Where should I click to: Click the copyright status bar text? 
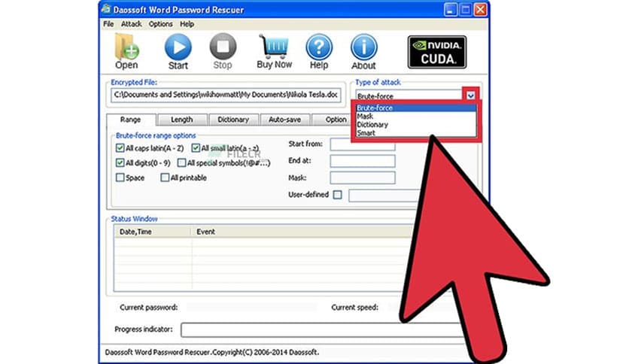pos(212,353)
